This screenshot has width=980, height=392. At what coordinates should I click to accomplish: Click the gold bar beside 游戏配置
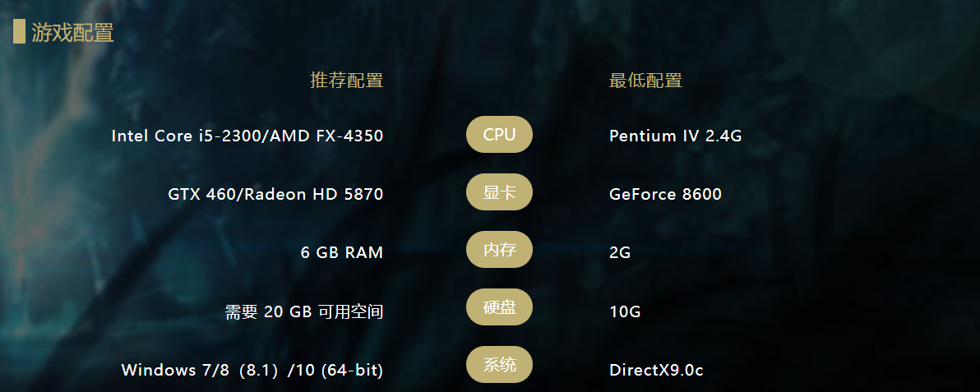pos(19,32)
